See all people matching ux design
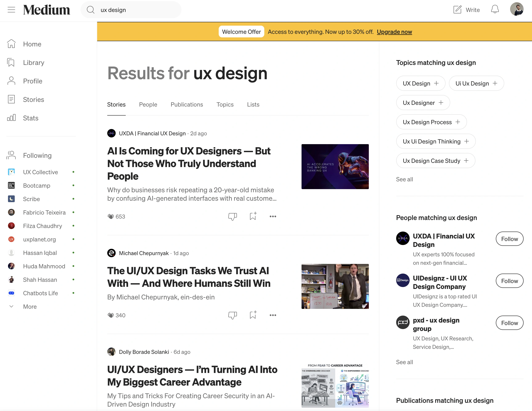Image resolution: width=532 pixels, height=411 pixels. pyautogui.click(x=404, y=362)
